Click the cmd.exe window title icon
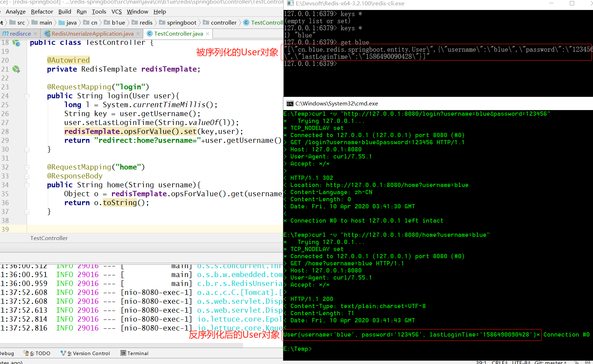The height and width of the screenshot is (364, 593). (290, 104)
